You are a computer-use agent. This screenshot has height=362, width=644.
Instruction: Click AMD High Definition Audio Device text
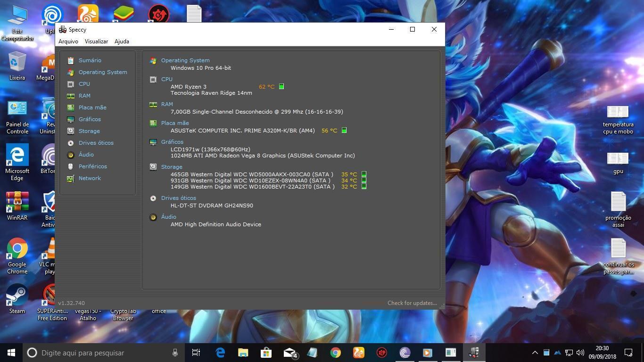[216, 224]
